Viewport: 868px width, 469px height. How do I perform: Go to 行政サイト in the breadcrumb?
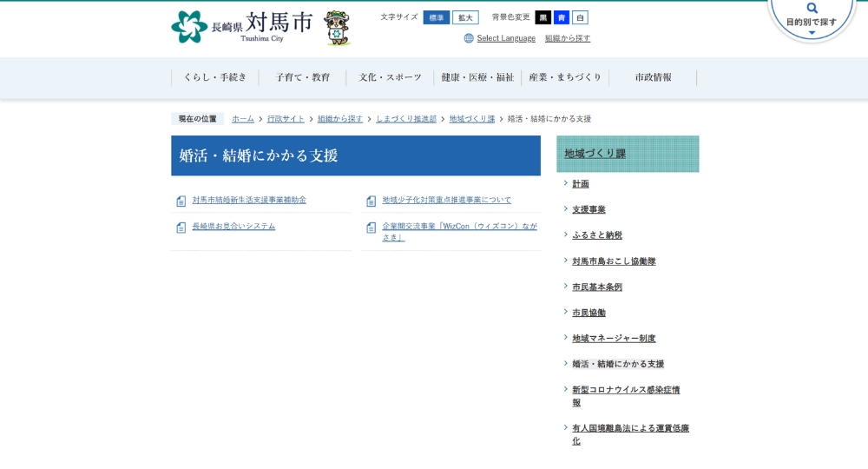pyautogui.click(x=286, y=118)
